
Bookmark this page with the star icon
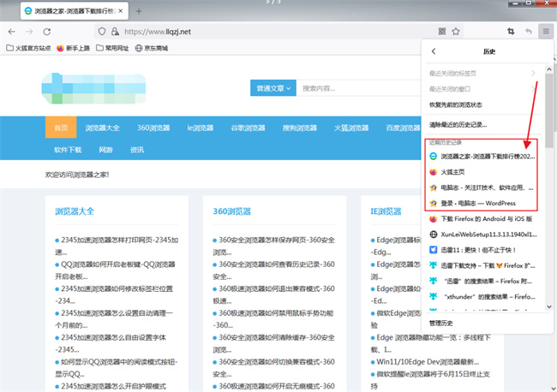456,32
